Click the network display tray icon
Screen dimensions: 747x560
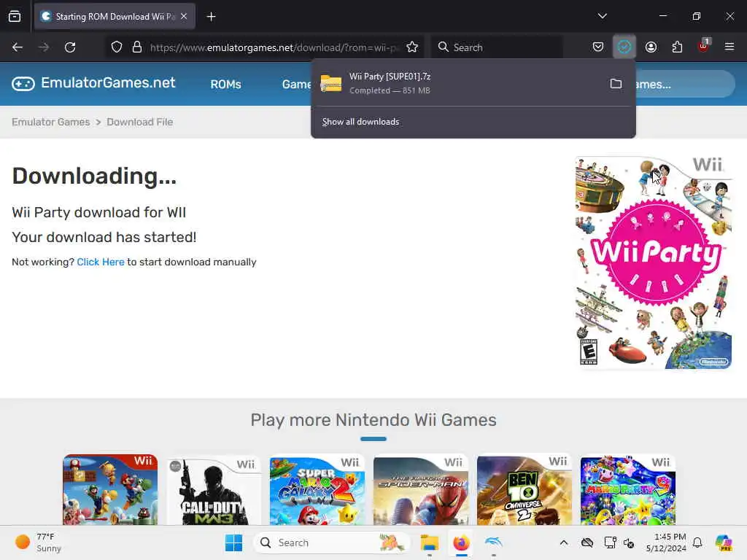coord(610,542)
